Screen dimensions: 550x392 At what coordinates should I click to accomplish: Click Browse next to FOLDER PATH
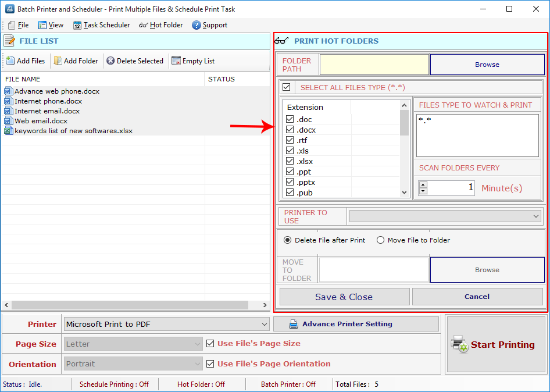click(487, 64)
